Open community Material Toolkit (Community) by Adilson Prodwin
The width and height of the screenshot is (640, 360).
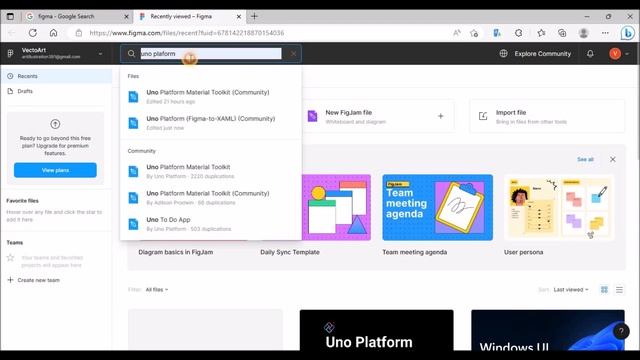(211, 198)
